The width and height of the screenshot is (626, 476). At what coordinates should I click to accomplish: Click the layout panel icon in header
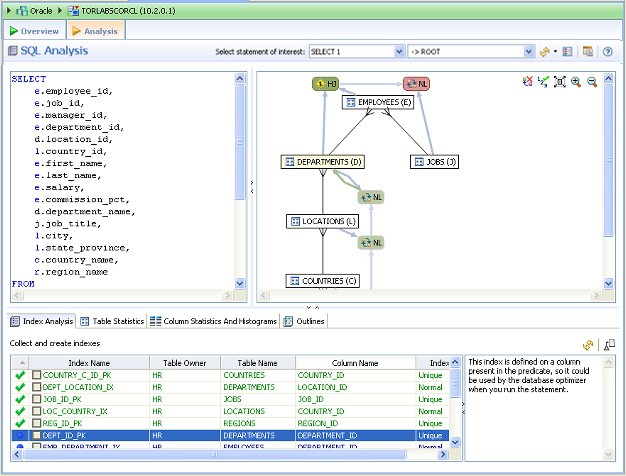coord(567,52)
